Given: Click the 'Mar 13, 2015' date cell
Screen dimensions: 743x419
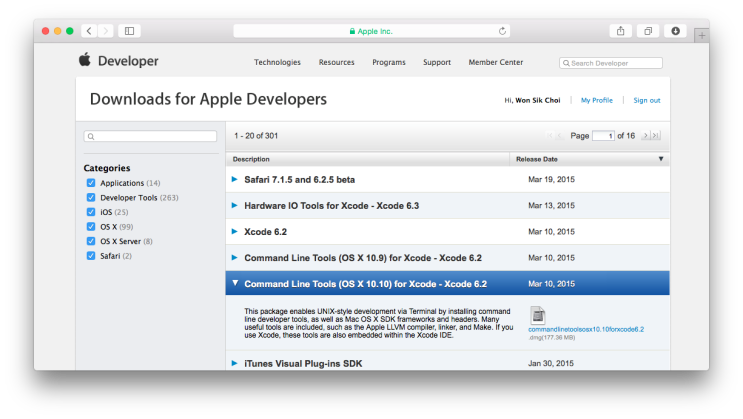Looking at the screenshot, I should pyautogui.click(x=552, y=205).
